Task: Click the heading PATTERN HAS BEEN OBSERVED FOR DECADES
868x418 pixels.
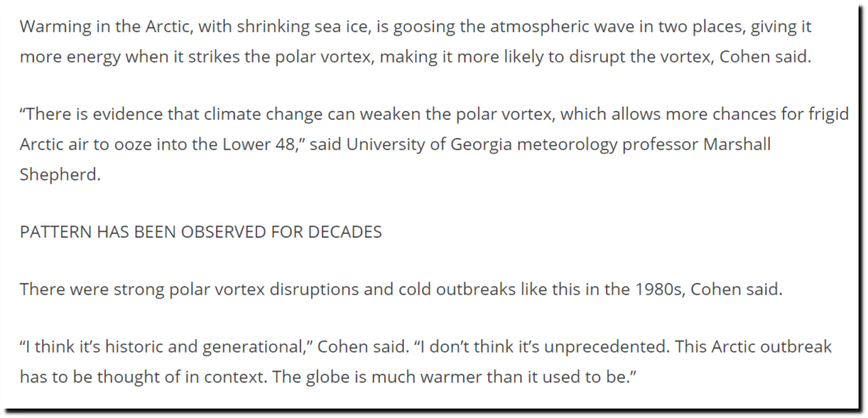Action: 201,232
